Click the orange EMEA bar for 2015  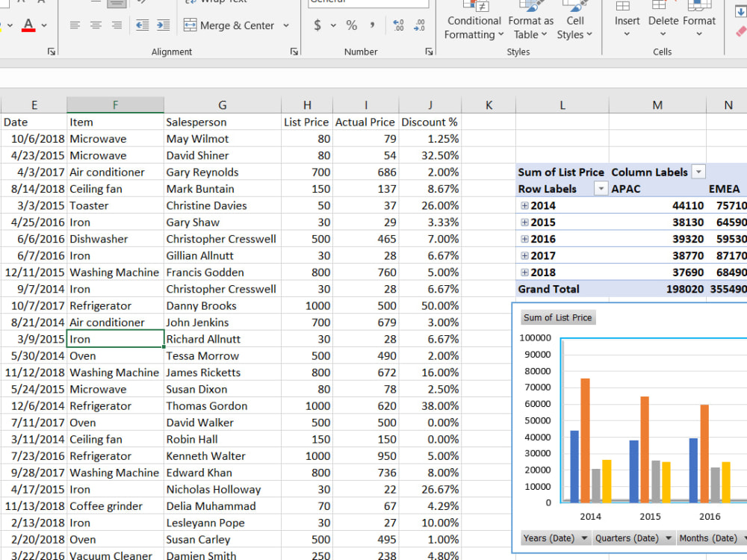(645, 449)
